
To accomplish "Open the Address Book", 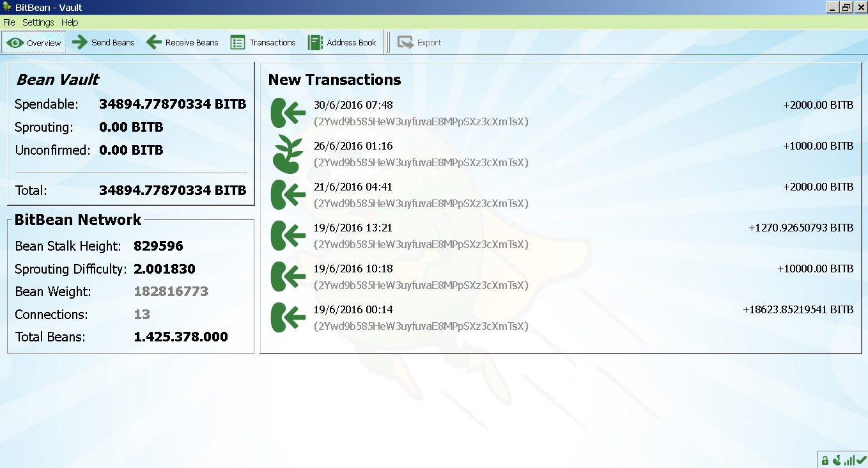I will pyautogui.click(x=342, y=43).
